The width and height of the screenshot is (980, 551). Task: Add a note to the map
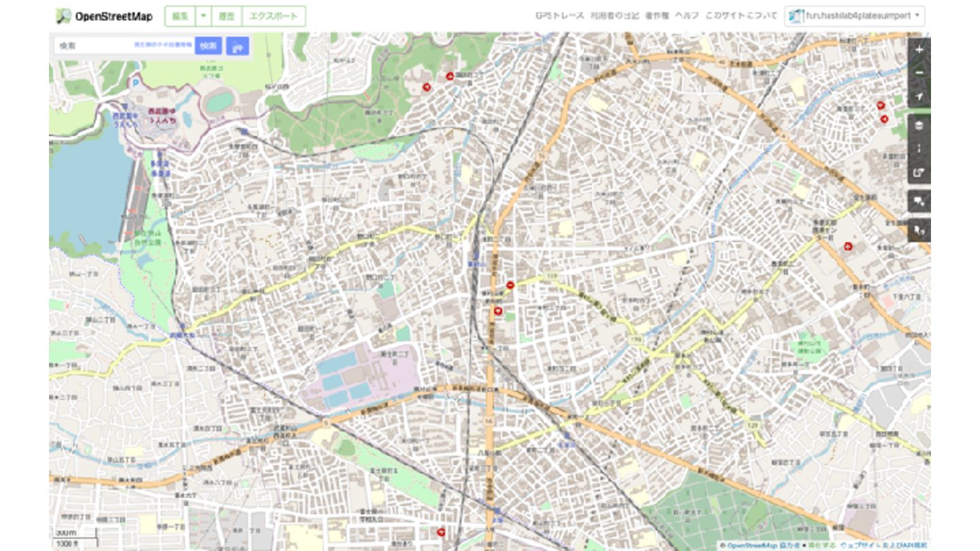(x=919, y=201)
